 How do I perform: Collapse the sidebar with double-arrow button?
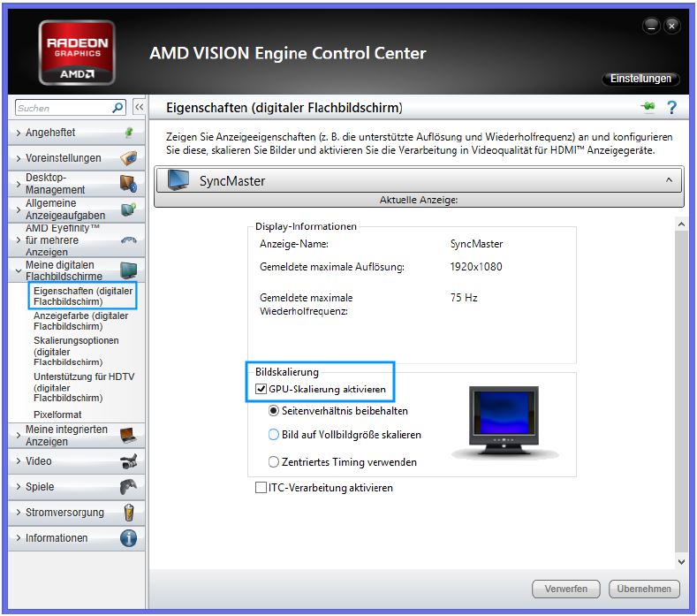click(x=139, y=107)
